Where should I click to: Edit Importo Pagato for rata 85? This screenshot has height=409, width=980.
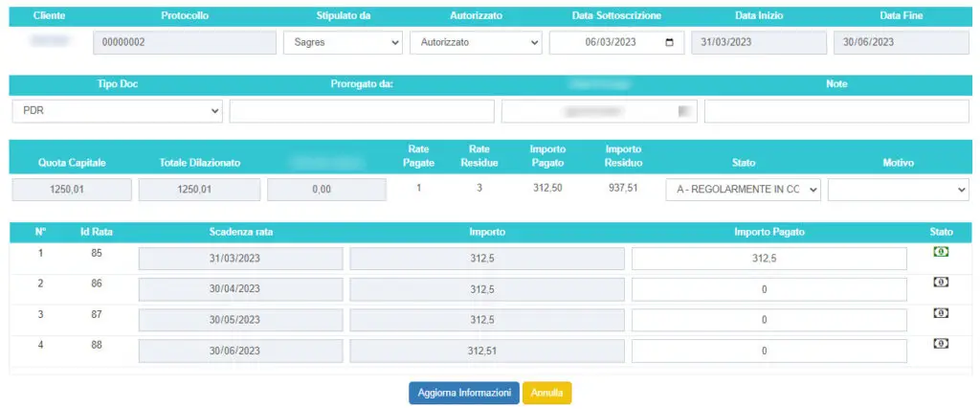pos(768,259)
